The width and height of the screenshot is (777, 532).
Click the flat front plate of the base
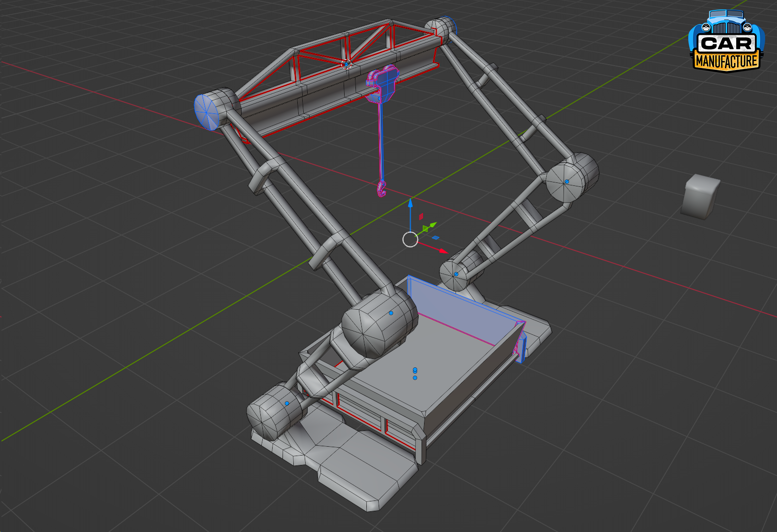[365, 473]
